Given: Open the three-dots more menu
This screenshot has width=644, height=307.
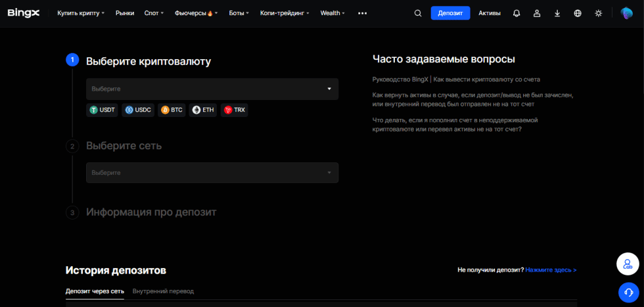Looking at the screenshot, I should pos(362,13).
